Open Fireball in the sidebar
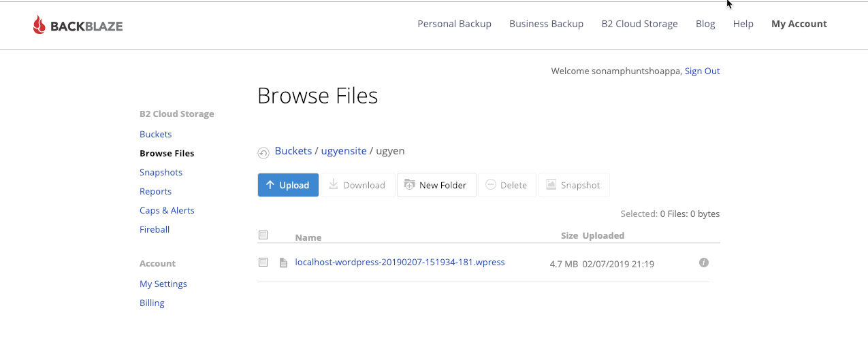This screenshot has height=338, width=868. click(x=155, y=229)
